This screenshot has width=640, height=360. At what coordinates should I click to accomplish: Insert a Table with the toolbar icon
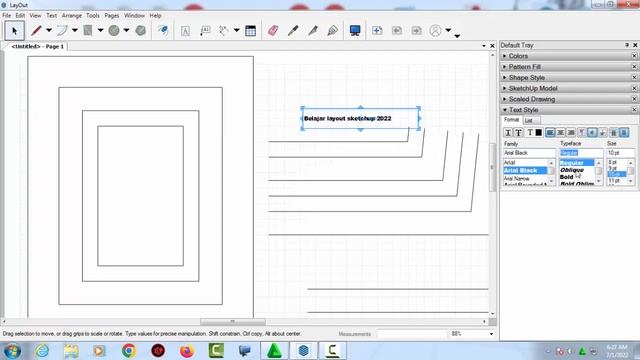[251, 31]
